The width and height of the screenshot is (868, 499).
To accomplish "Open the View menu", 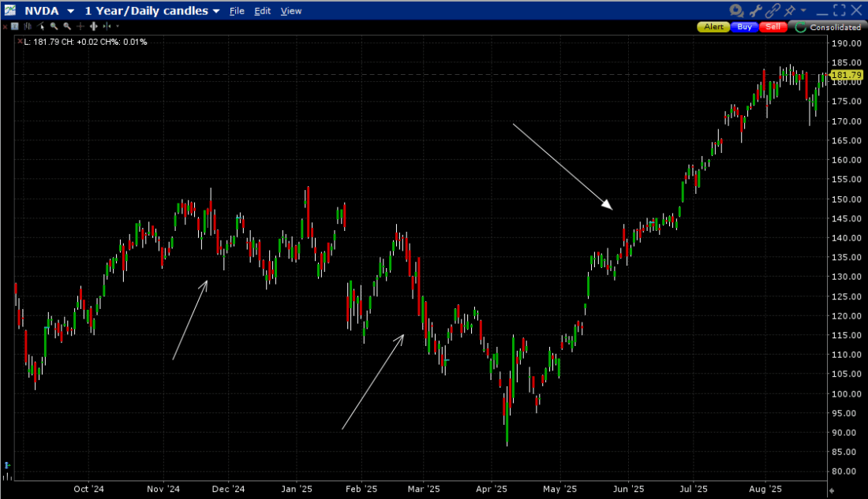I will [291, 11].
